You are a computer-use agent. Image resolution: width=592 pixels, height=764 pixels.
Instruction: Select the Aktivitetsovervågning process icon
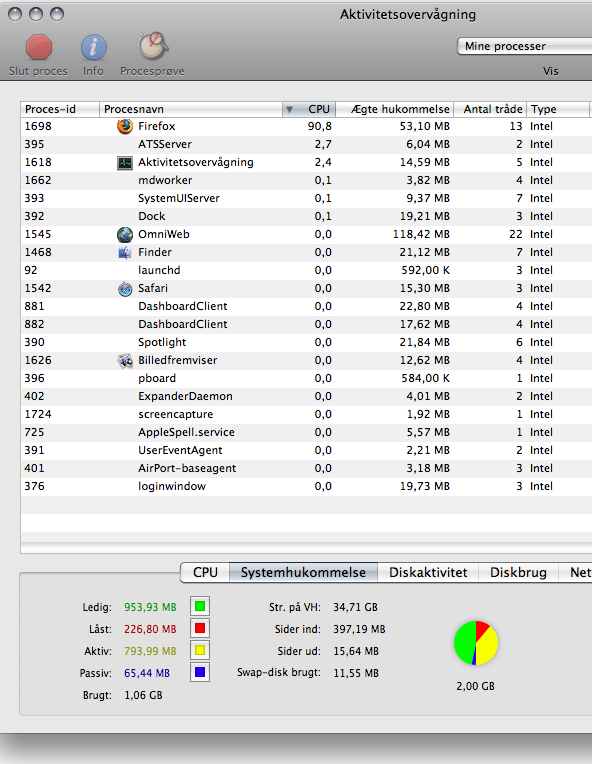coord(125,163)
